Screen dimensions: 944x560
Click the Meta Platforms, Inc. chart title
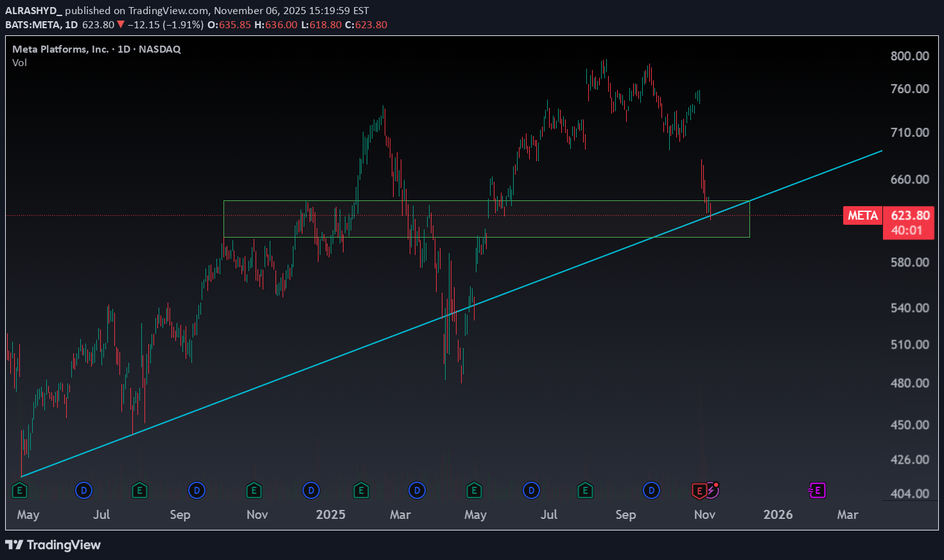[60, 49]
